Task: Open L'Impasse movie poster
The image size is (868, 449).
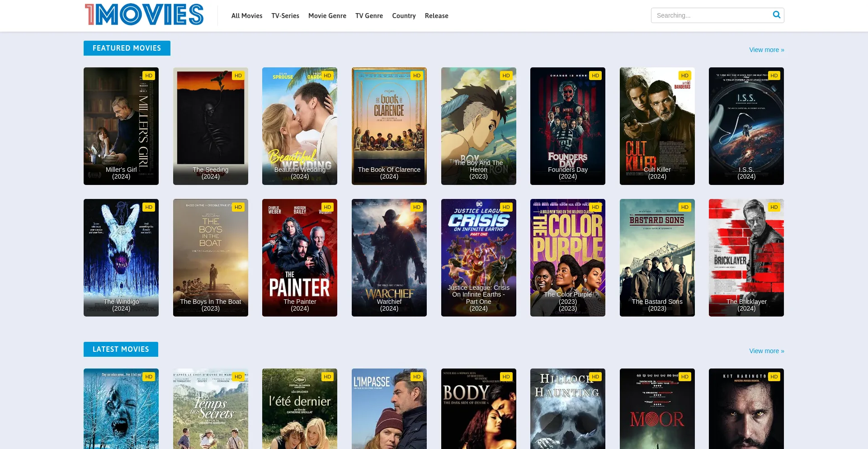Action: pyautogui.click(x=389, y=409)
